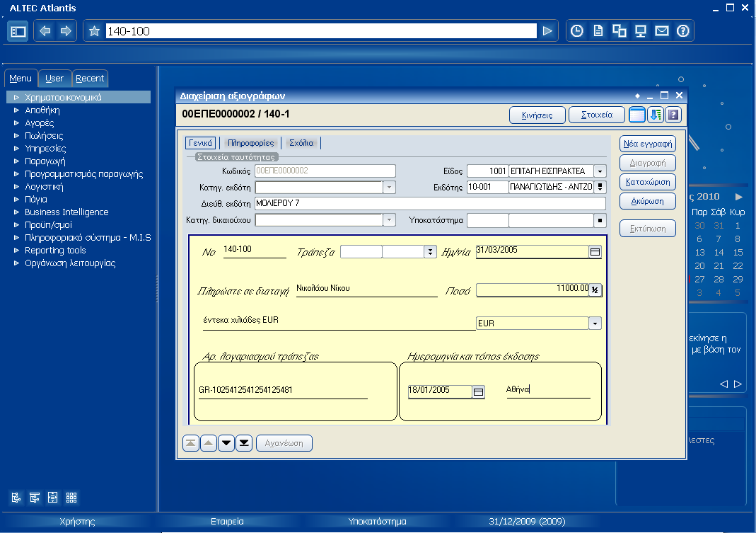Open calendar picker next to 31/03/2005
Screen dimensions: 756x533
tap(595, 251)
